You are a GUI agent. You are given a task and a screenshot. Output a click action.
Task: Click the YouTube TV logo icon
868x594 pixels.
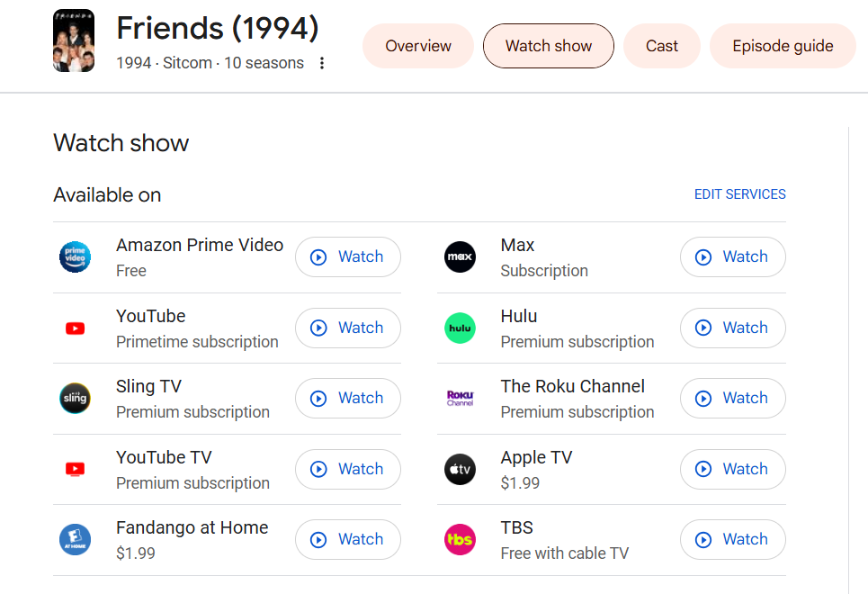point(76,469)
